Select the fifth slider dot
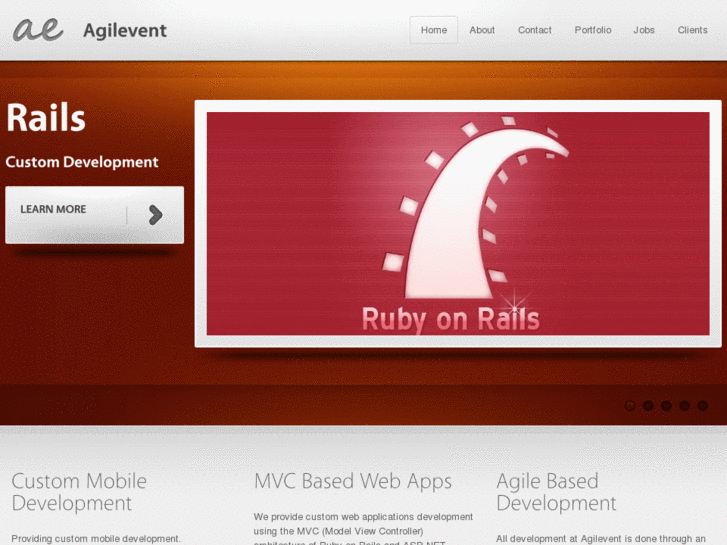Screen dimensions: 727x545 click(x=702, y=406)
